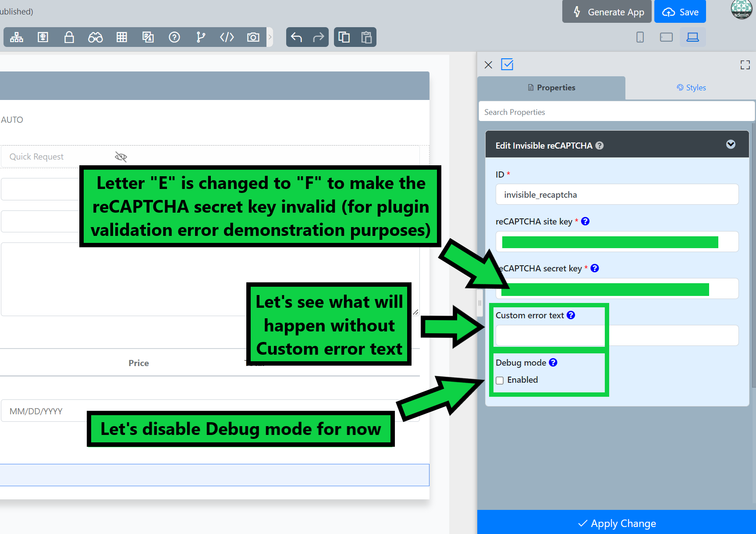
Task: Switch to the Styles tab
Action: tap(691, 88)
